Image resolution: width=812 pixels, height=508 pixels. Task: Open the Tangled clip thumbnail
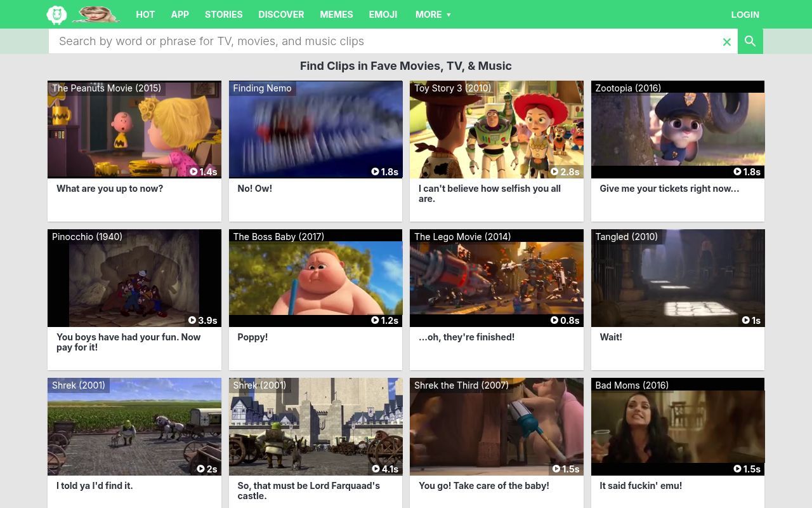[678, 278]
